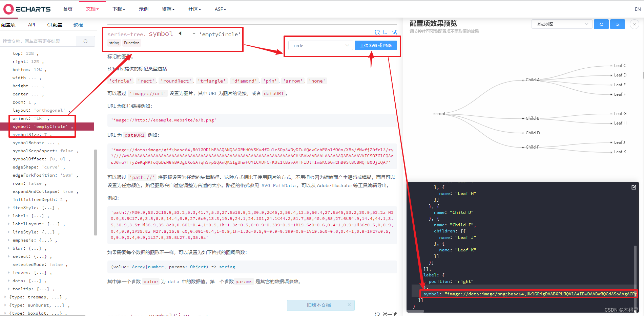Open 示例 page
This screenshot has height=316, width=644.
[143, 9]
